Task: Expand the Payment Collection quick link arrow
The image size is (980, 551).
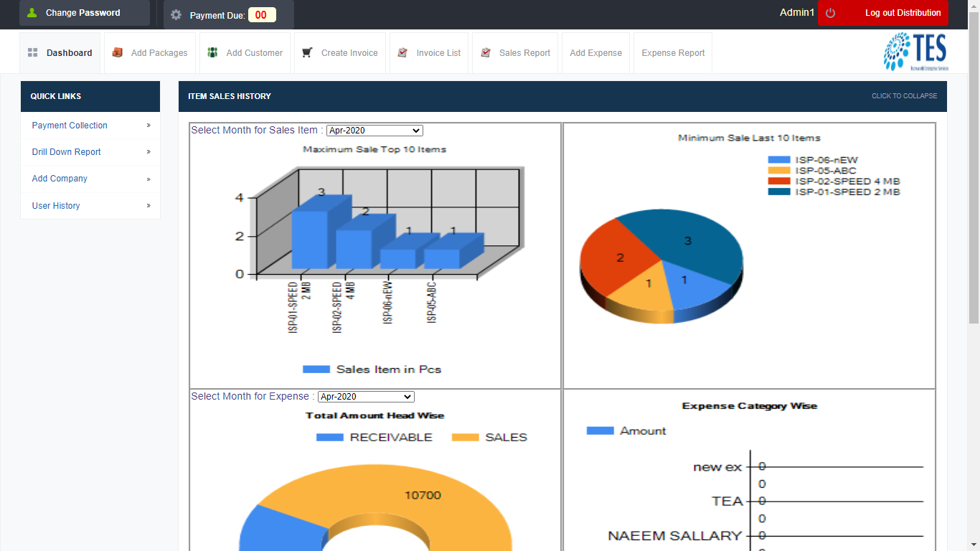Action: tap(149, 125)
